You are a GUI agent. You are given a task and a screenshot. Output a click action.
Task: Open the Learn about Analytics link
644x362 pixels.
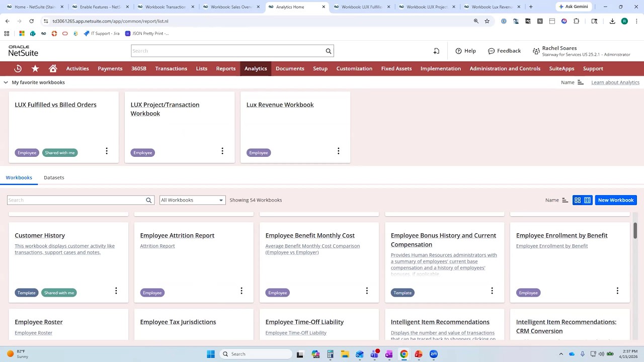pyautogui.click(x=615, y=82)
